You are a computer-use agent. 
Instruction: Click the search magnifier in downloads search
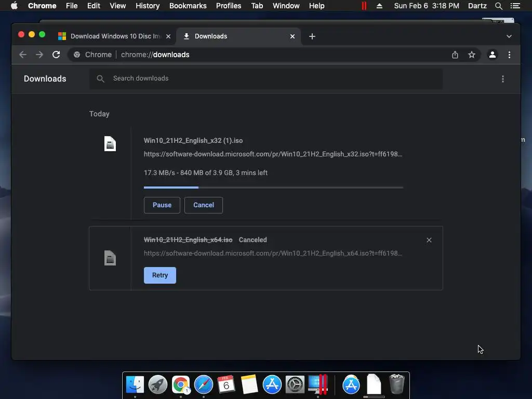[100, 79]
